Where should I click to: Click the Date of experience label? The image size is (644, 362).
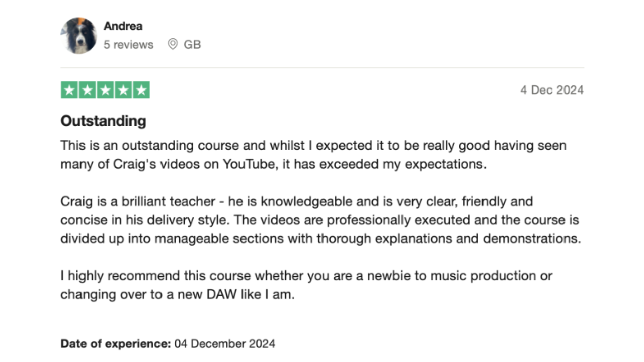point(116,344)
